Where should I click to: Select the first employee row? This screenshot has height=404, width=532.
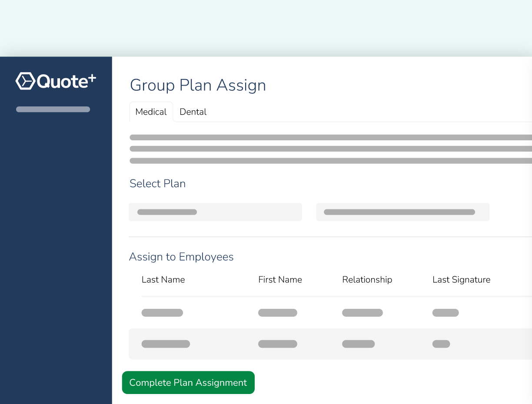tap(304, 312)
